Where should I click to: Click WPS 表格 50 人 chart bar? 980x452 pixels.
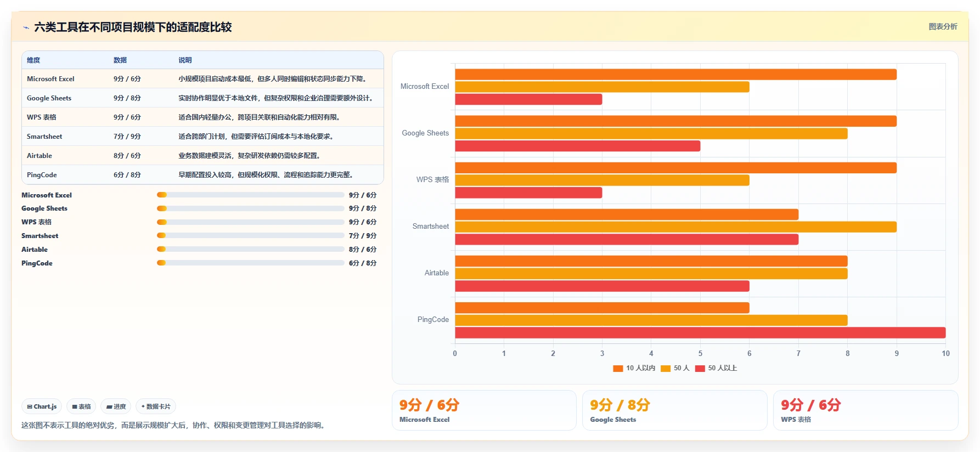(x=602, y=180)
